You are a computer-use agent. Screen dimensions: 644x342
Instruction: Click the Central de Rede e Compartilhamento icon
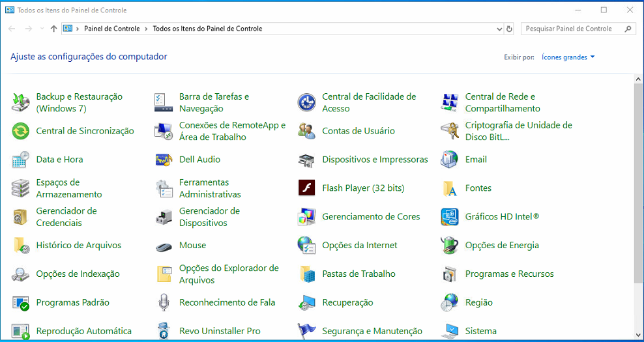(x=449, y=103)
